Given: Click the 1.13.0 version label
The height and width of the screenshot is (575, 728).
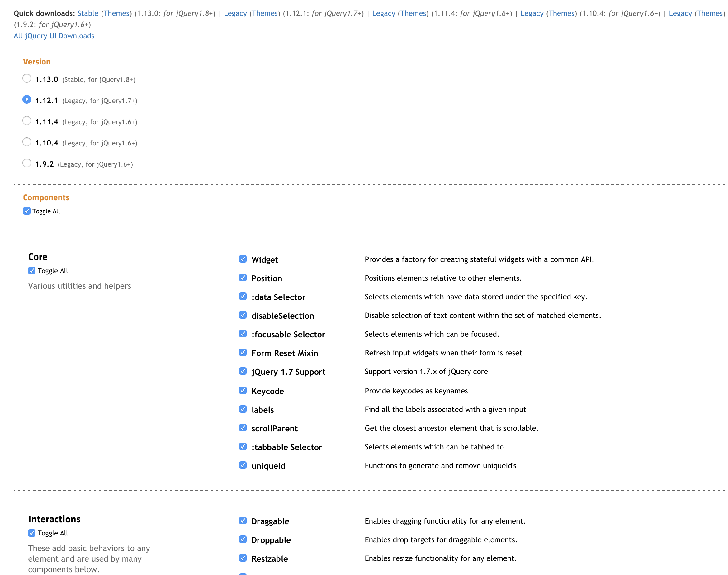Looking at the screenshot, I should tap(47, 79).
